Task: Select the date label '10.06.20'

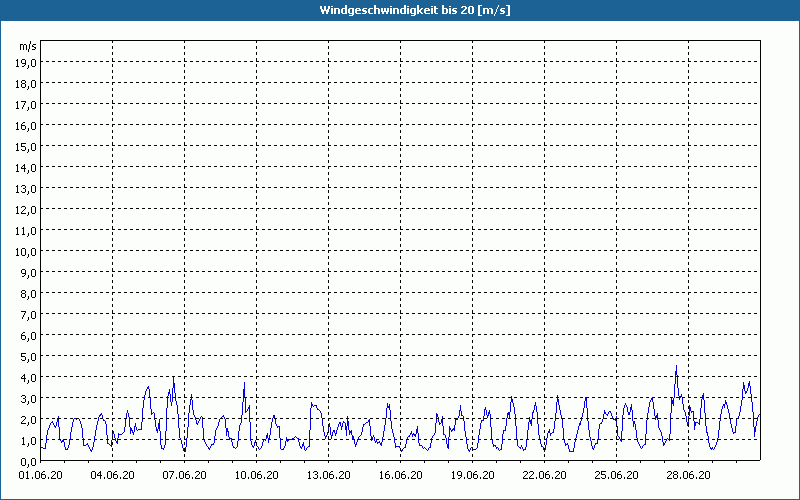Action: click(257, 475)
